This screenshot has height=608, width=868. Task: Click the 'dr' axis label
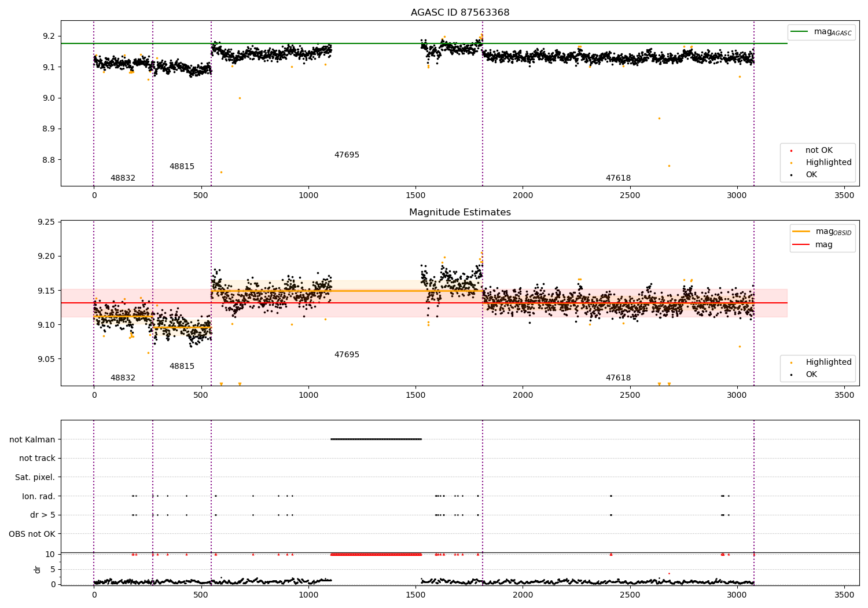(x=38, y=569)
